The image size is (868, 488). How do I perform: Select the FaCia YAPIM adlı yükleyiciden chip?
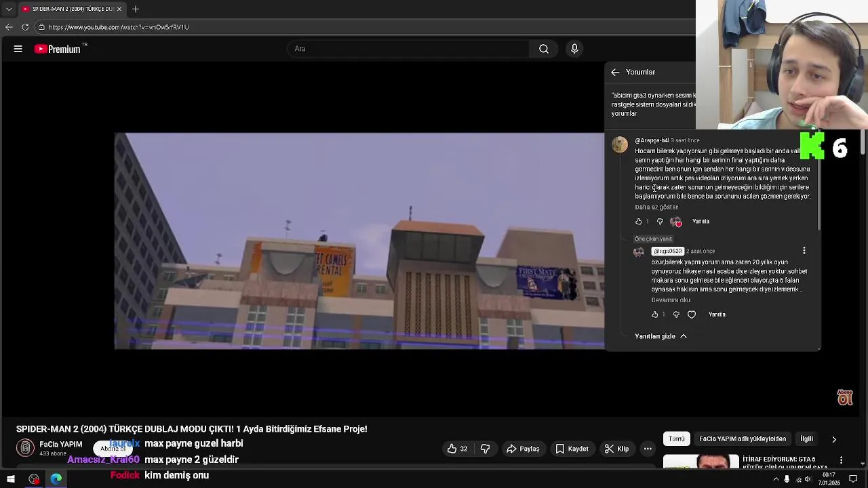[743, 439]
